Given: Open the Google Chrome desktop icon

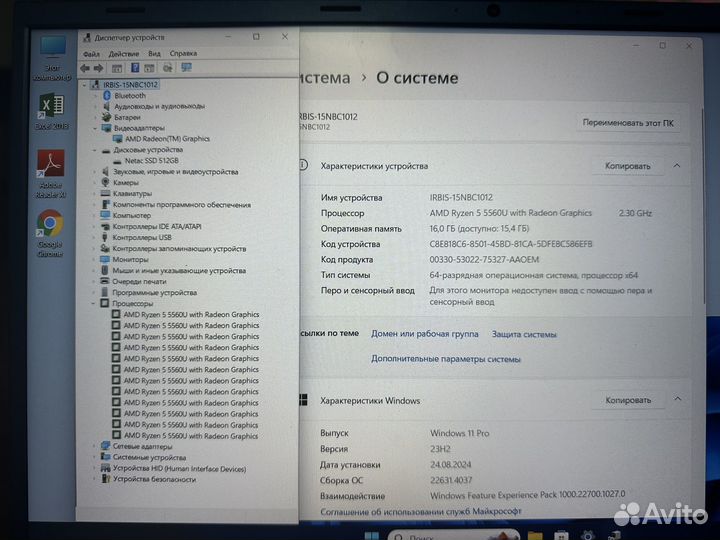Looking at the screenshot, I should coord(50,226).
